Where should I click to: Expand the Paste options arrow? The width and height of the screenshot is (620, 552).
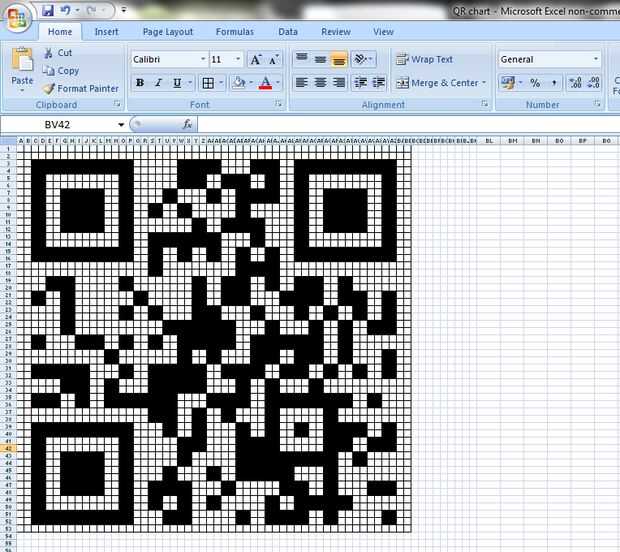(22, 91)
